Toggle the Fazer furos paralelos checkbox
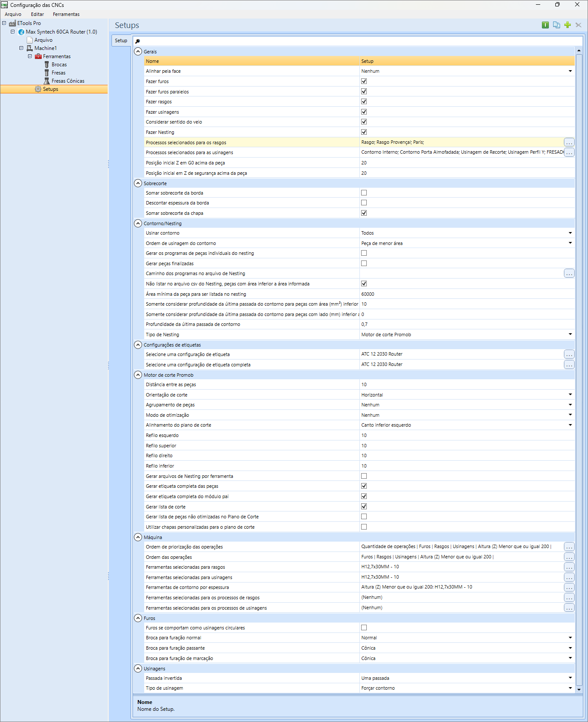 [364, 91]
